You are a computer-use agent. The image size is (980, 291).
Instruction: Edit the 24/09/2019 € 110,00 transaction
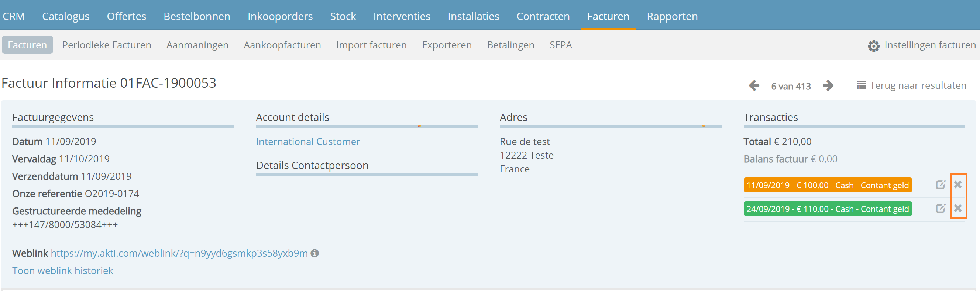[x=940, y=208]
